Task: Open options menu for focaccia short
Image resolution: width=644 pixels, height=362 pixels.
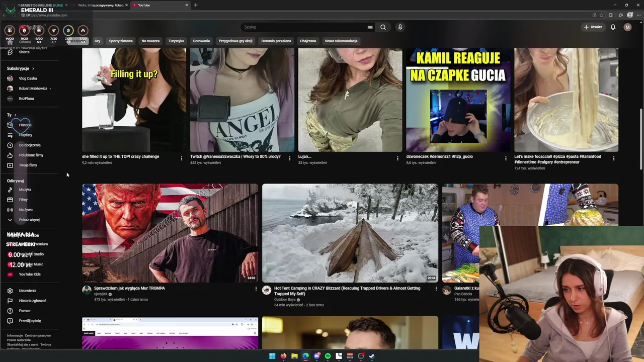Action: pyautogui.click(x=613, y=158)
